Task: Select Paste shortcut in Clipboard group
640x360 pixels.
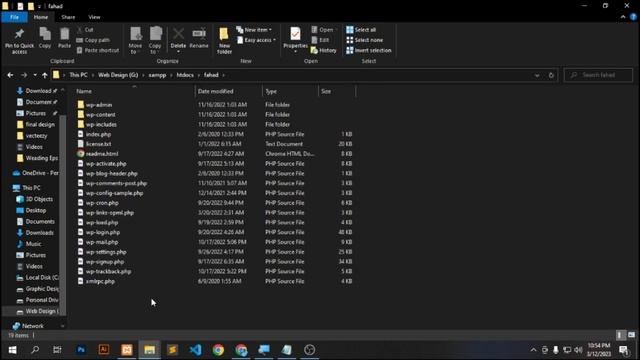Action: pyautogui.click(x=98, y=50)
